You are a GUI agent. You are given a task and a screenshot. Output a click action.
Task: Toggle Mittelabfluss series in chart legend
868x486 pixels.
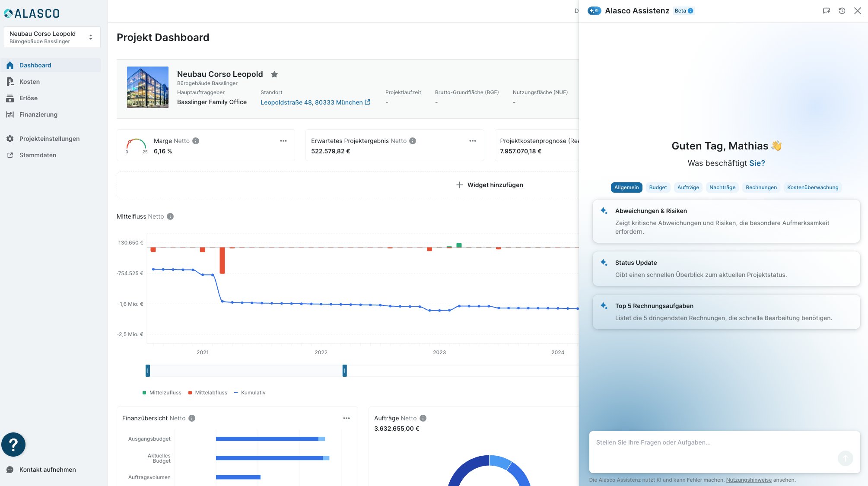[x=208, y=393]
